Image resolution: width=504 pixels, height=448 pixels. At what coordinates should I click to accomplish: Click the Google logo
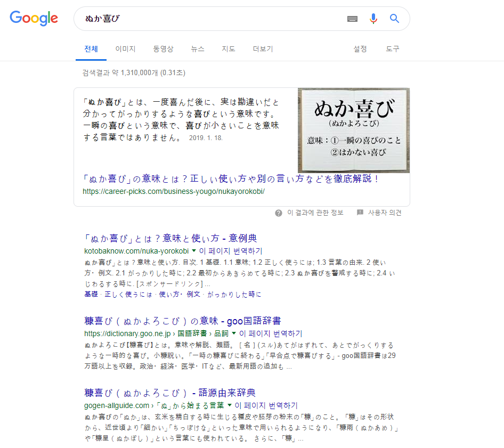tap(34, 18)
